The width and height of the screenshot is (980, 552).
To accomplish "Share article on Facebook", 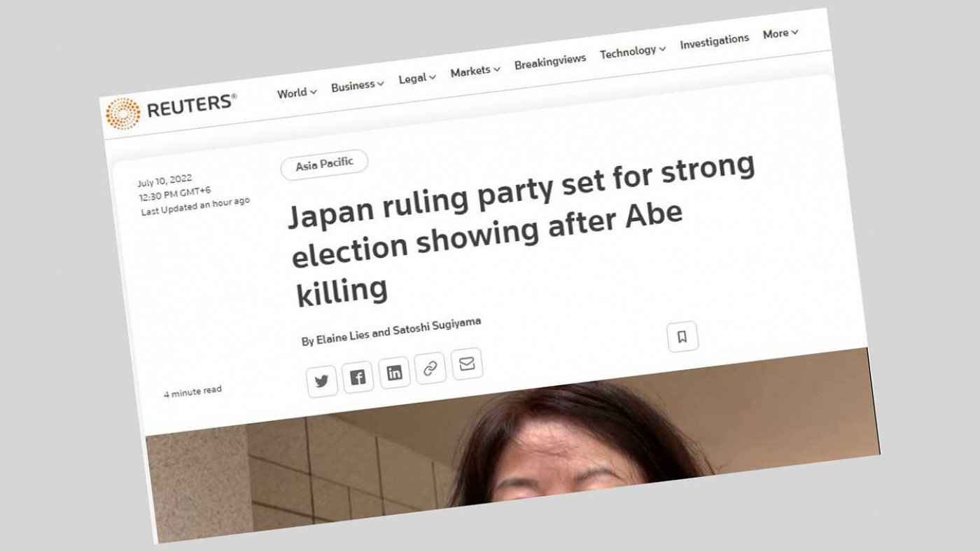I will (358, 378).
